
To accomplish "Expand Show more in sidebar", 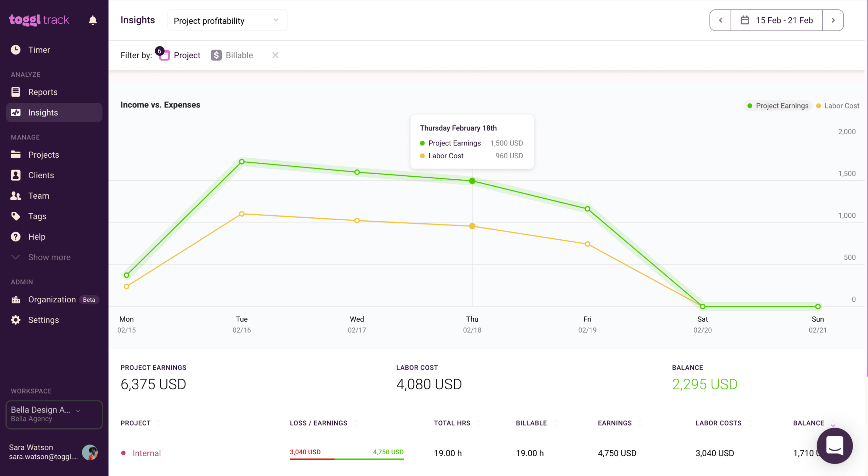I will pyautogui.click(x=49, y=257).
